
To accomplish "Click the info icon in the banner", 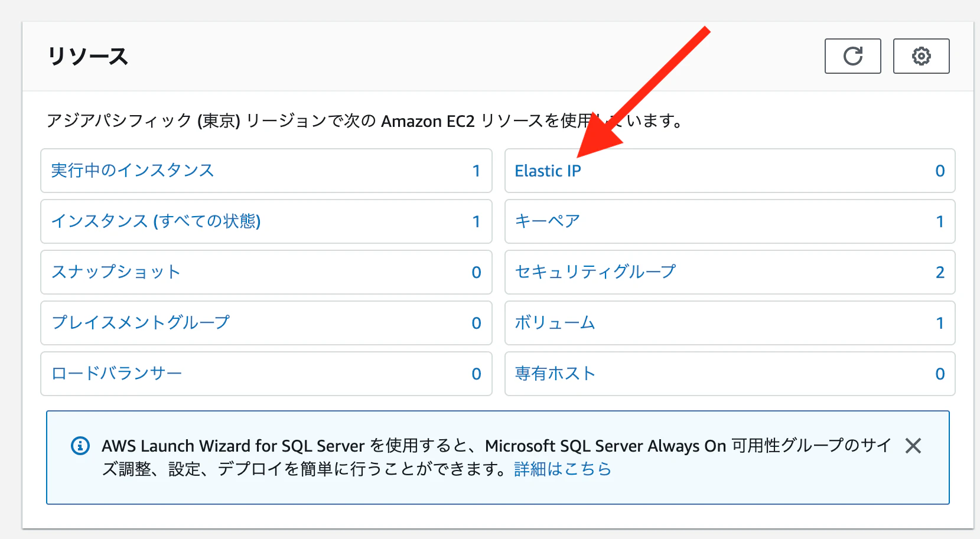I will [80, 446].
